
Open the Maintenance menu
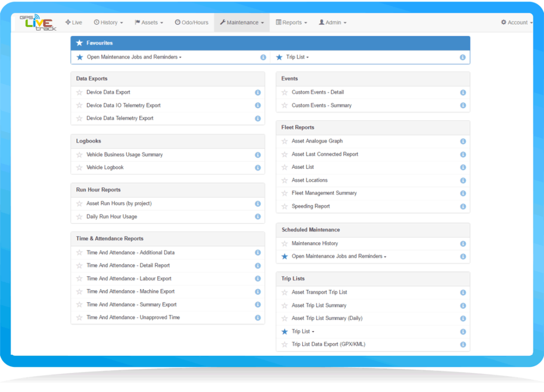[242, 23]
